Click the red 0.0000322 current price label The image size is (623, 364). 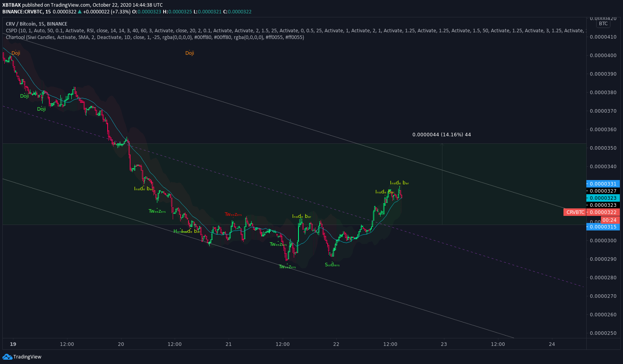click(603, 212)
